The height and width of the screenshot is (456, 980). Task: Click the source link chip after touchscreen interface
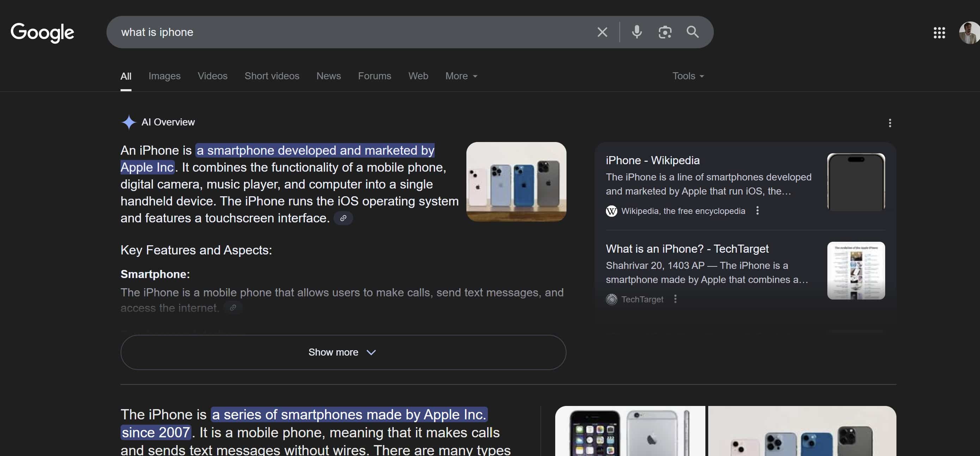click(343, 218)
